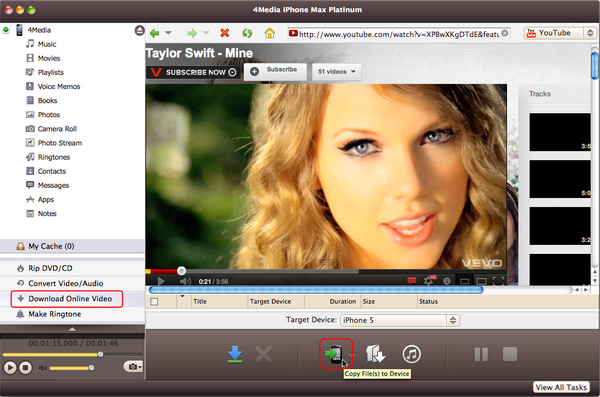Open the 51 videos dropdown
The width and height of the screenshot is (600, 397).
pos(337,72)
